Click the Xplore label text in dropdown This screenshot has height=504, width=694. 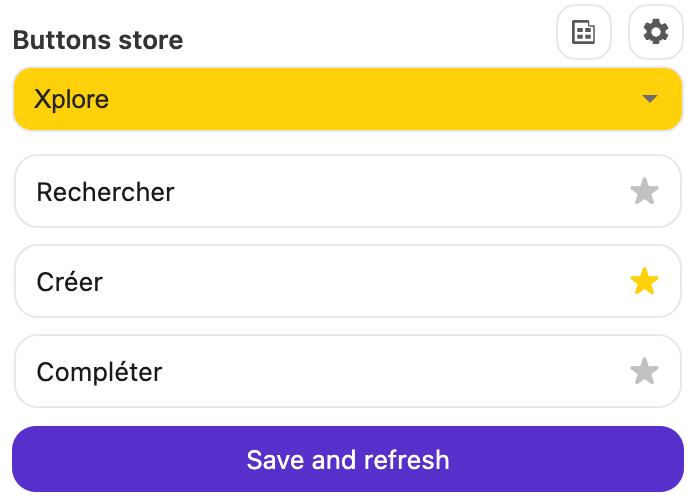click(71, 99)
